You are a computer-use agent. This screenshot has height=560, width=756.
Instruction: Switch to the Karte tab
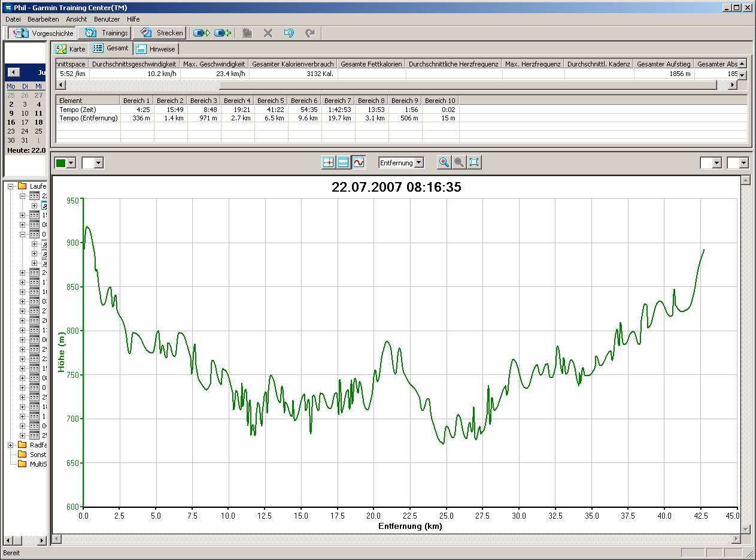point(71,49)
